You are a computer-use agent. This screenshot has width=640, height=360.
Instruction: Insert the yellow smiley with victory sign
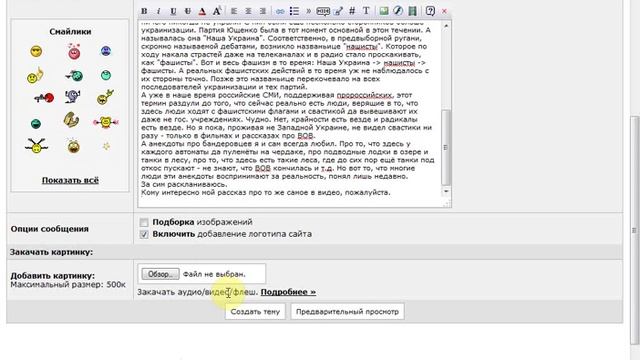click(x=105, y=97)
